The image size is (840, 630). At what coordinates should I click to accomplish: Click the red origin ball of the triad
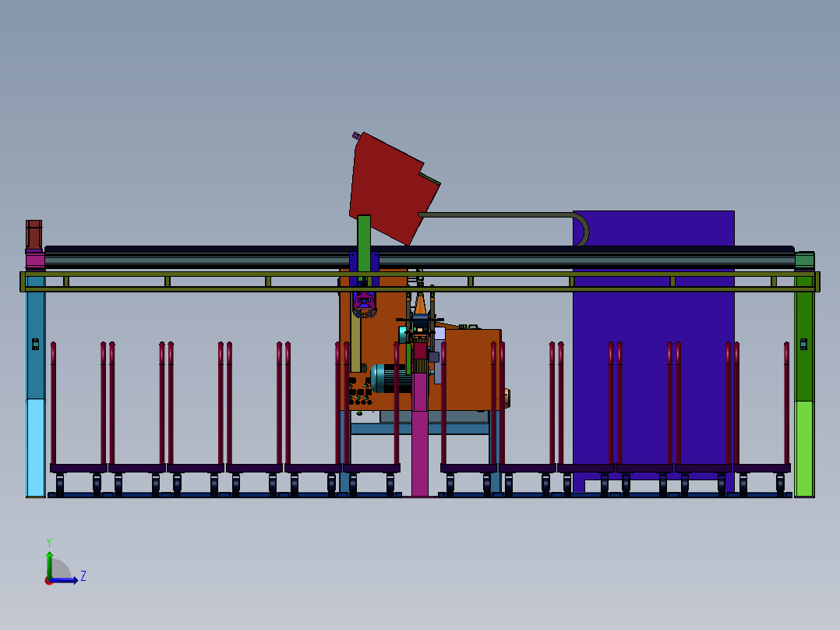[49, 581]
